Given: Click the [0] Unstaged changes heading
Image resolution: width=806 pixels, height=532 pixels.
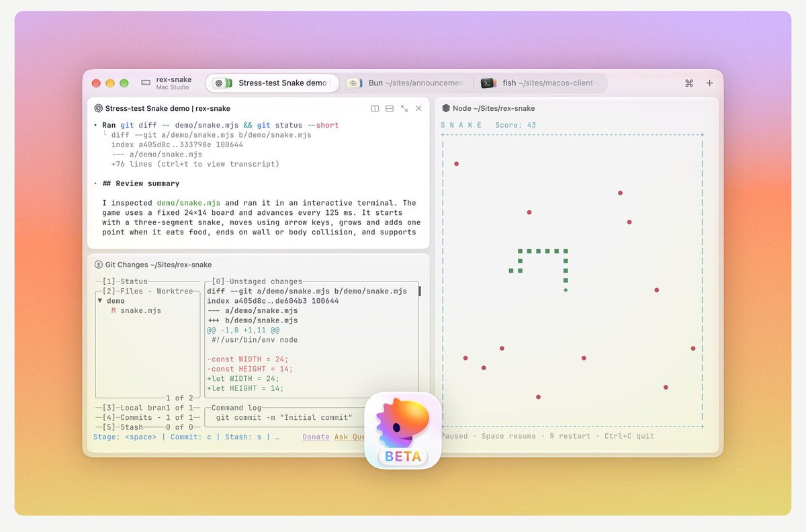Looking at the screenshot, I should tap(257, 281).
